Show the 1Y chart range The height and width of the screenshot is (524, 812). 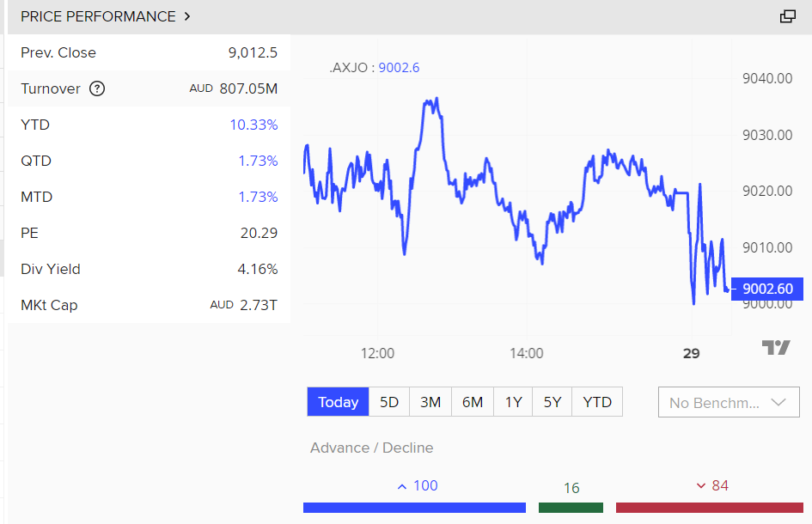pos(513,402)
